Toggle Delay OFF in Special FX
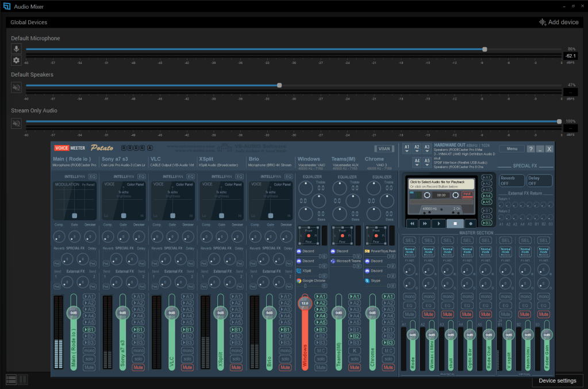The image size is (588, 389). (539, 181)
